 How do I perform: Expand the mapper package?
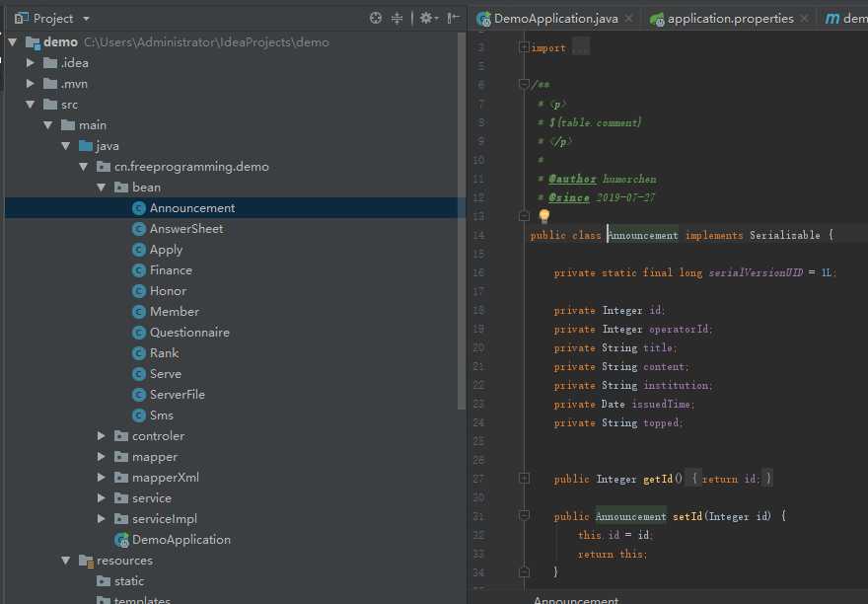(x=102, y=457)
